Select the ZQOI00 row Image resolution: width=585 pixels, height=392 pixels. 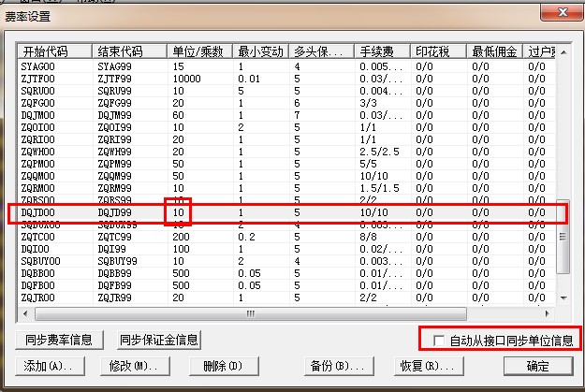[287, 127]
